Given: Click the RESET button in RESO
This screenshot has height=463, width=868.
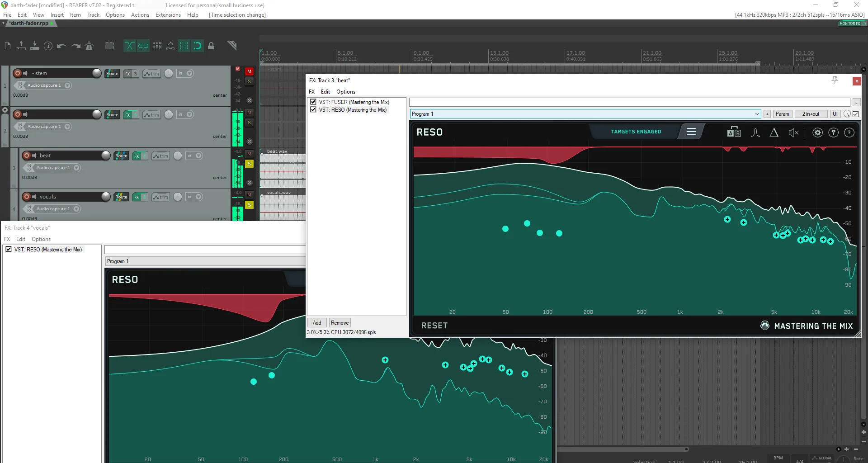Looking at the screenshot, I should tap(434, 326).
